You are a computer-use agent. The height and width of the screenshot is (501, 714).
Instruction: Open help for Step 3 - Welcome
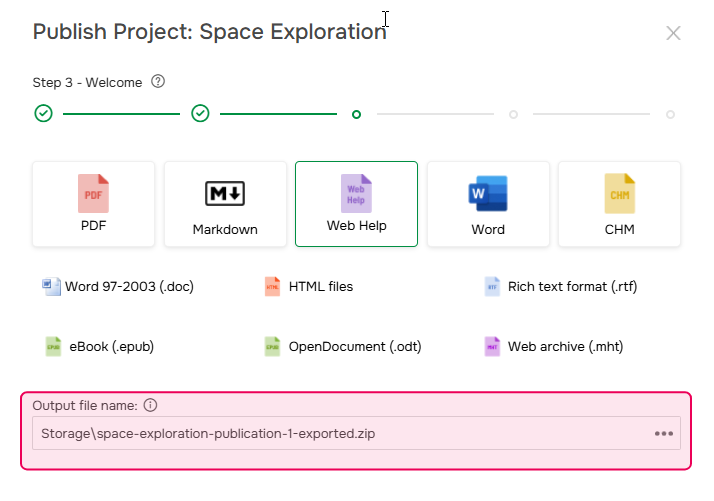pos(158,82)
